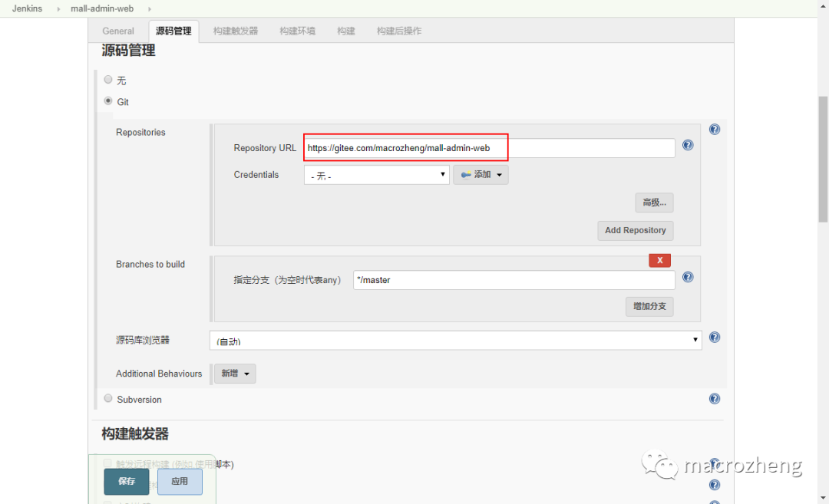
Task: Click the Repositories label
Action: (x=140, y=132)
